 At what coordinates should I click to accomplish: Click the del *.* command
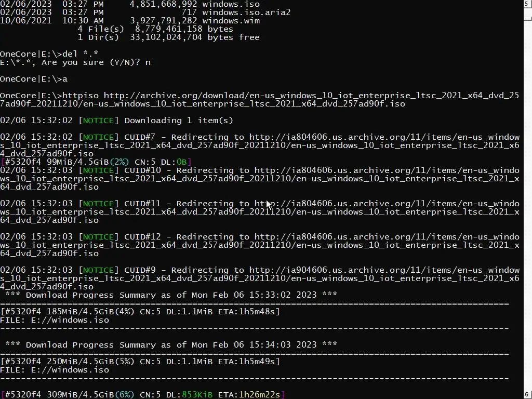[x=81, y=54]
